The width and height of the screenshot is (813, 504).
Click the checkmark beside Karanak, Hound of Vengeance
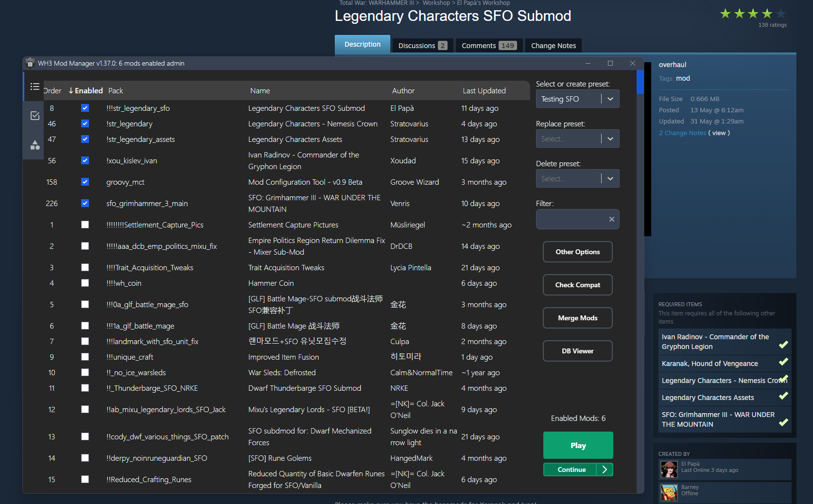tap(783, 362)
